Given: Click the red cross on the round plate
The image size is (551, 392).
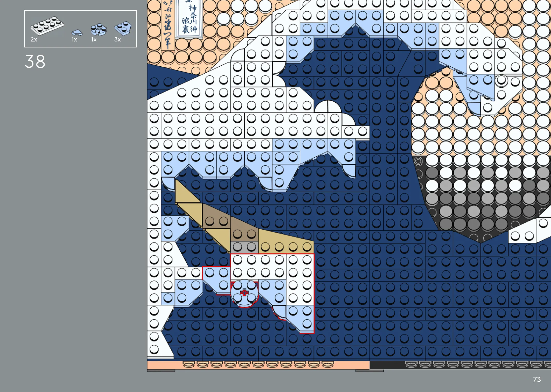Looking at the screenshot, I should click(244, 292).
